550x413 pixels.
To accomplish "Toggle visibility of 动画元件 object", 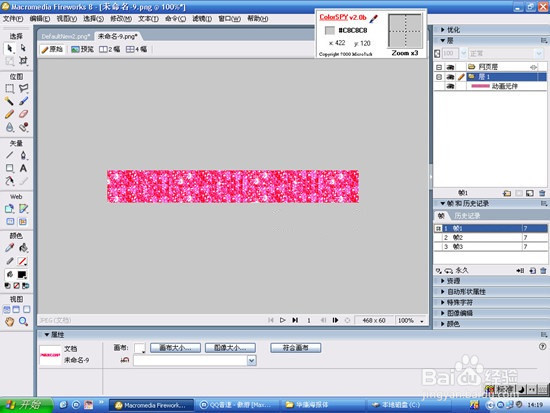I will coord(450,86).
